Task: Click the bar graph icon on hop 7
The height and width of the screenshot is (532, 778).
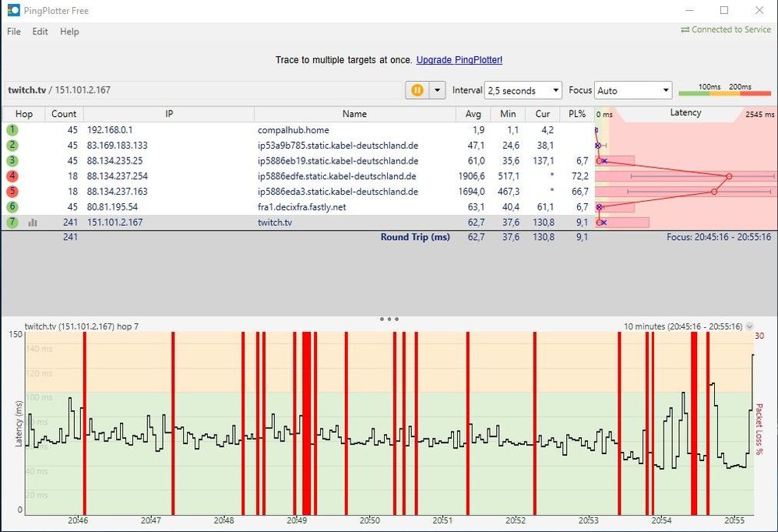Action: pos(33,223)
